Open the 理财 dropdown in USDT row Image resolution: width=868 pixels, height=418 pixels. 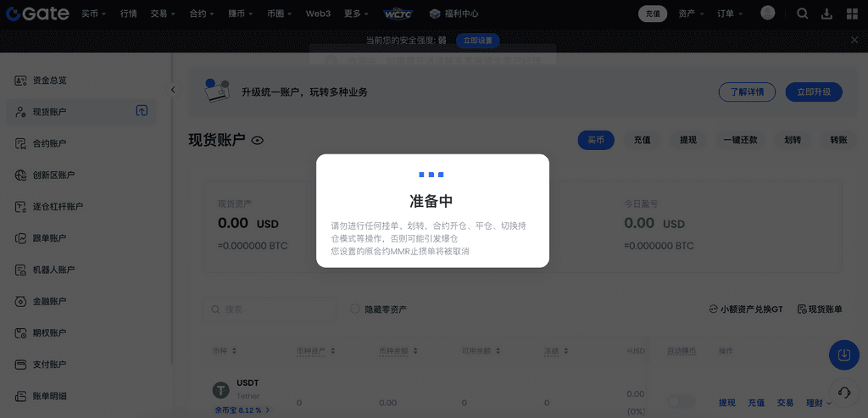coord(819,403)
